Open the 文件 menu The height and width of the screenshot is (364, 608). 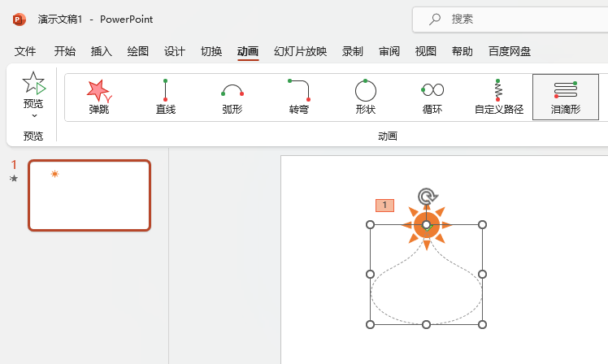point(25,51)
